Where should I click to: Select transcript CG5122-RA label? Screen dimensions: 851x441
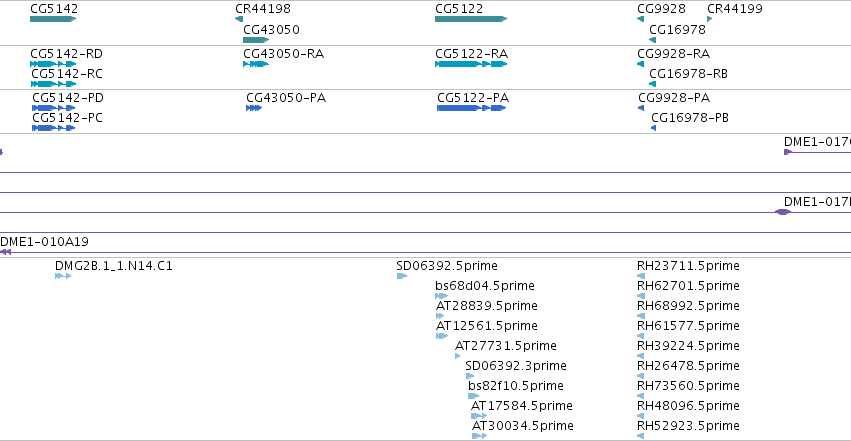tap(472, 54)
